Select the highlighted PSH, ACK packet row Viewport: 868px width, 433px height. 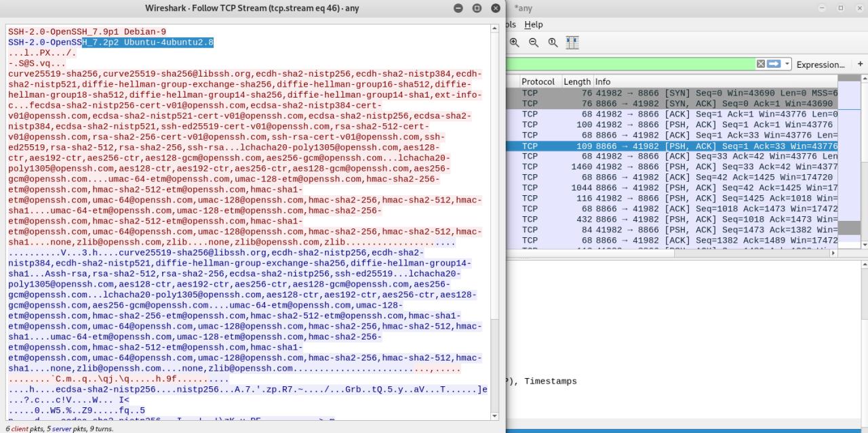[671, 146]
